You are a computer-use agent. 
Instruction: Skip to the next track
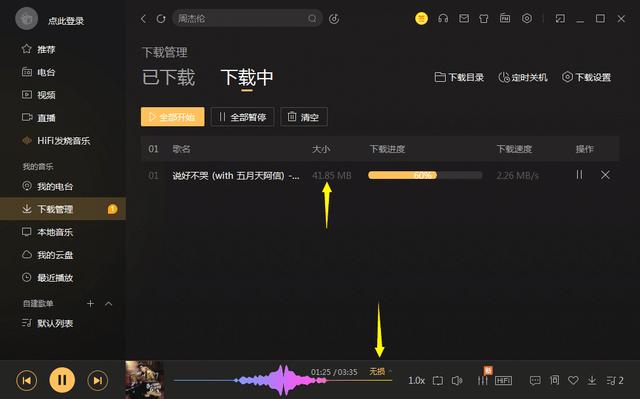[x=98, y=380]
